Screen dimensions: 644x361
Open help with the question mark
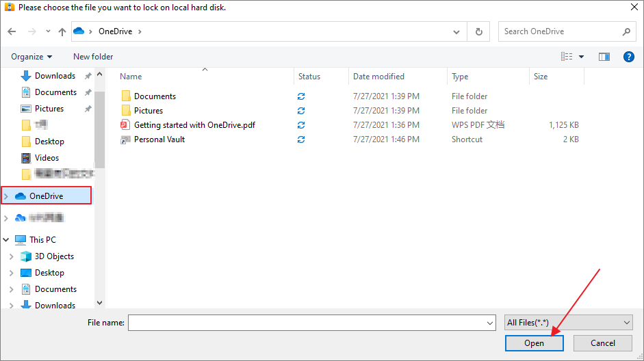coord(628,57)
